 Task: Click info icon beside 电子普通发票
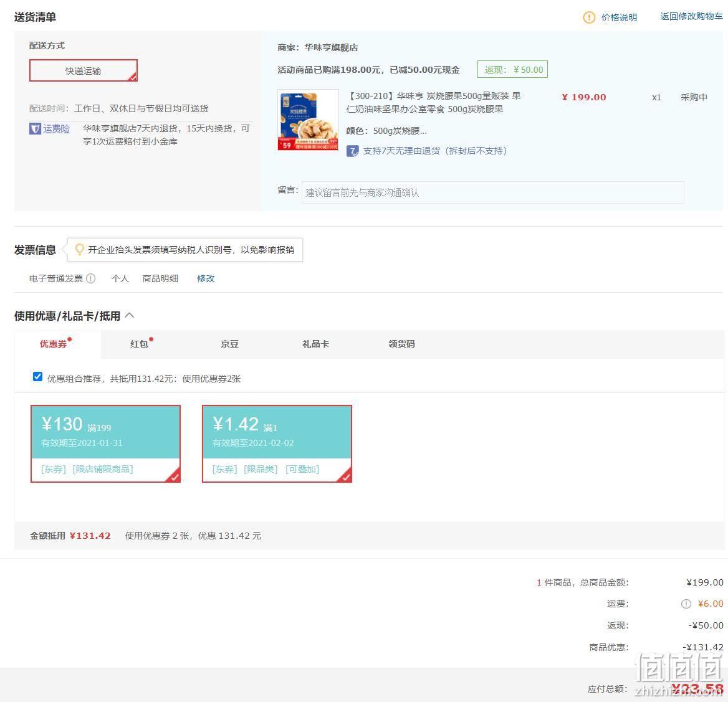tap(91, 278)
